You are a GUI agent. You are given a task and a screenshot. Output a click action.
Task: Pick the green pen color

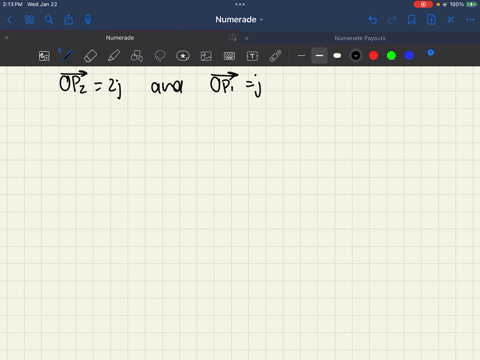[391, 56]
